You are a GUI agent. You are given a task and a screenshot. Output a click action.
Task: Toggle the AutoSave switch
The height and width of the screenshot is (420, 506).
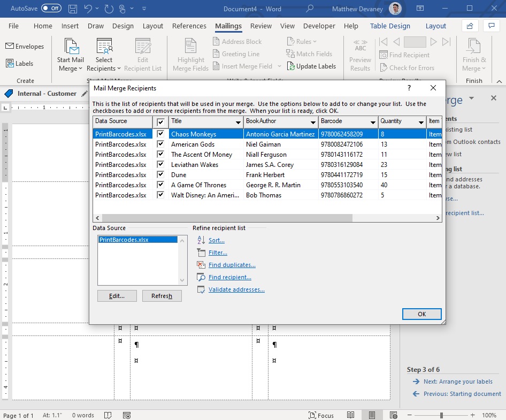tap(51, 9)
